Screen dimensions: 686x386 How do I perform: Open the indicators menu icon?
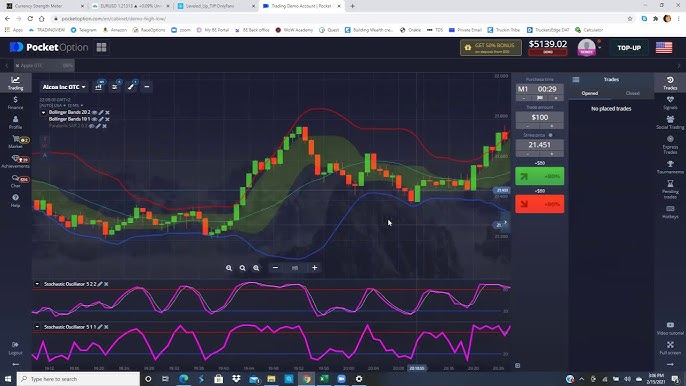tap(115, 87)
